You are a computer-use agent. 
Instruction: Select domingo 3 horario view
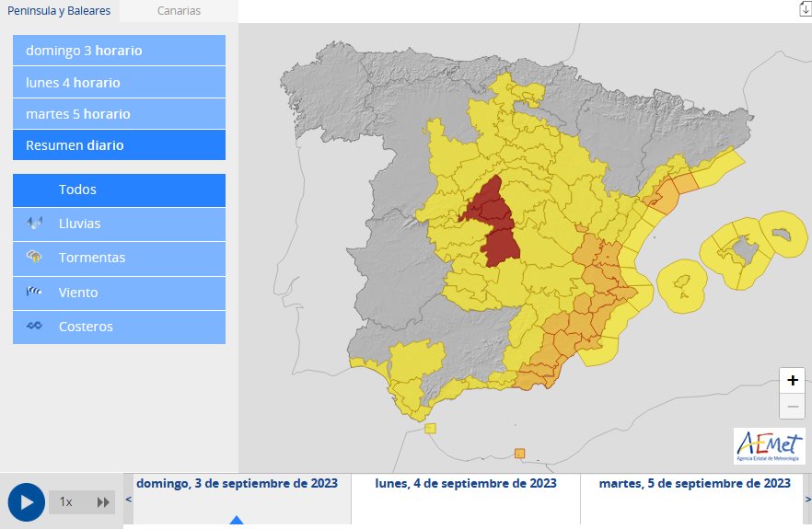click(119, 51)
